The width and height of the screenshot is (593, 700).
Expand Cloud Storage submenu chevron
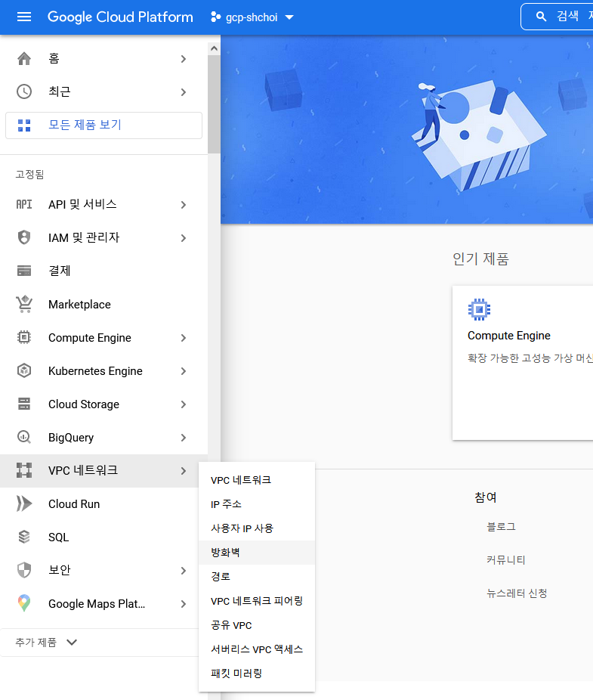184,404
